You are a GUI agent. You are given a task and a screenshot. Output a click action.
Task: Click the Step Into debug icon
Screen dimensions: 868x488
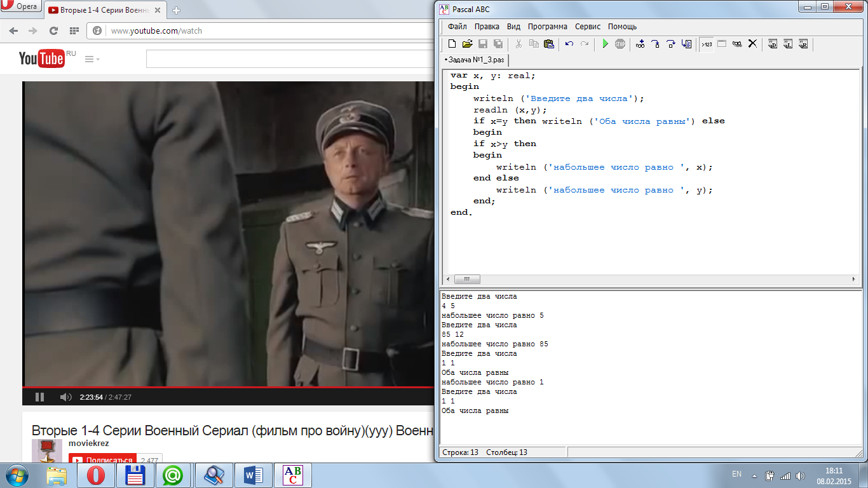pos(656,44)
